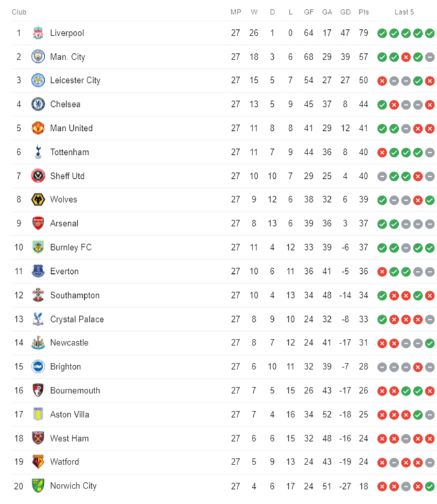Sort table by the GD column header
437x504 pixels.
click(345, 12)
